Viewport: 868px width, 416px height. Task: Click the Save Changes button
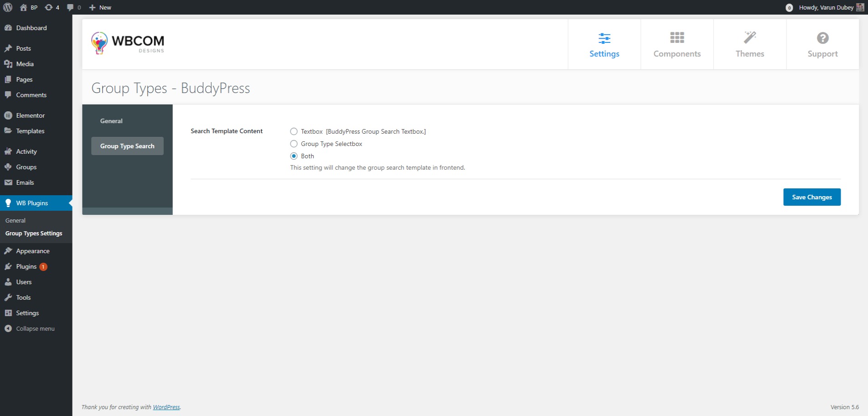[812, 197]
